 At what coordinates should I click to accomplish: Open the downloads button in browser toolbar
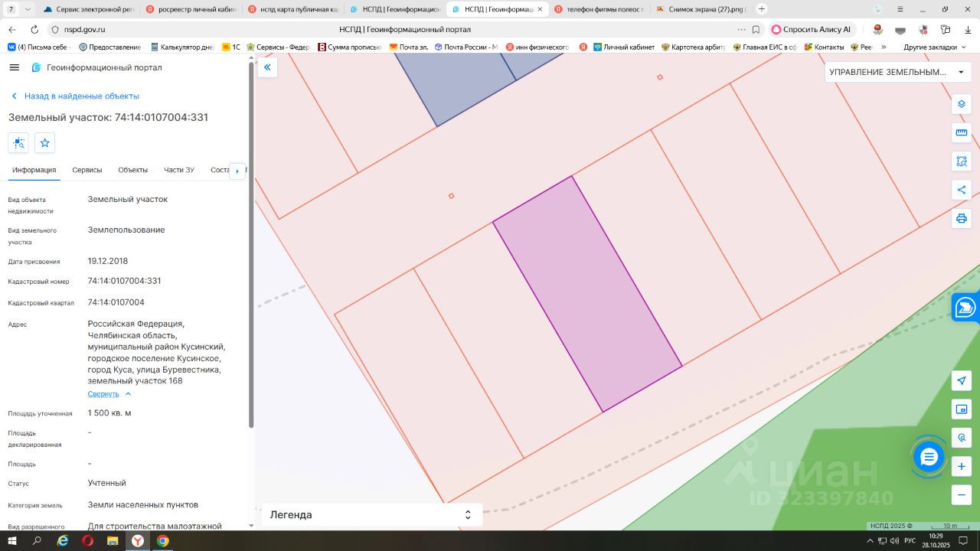click(967, 29)
